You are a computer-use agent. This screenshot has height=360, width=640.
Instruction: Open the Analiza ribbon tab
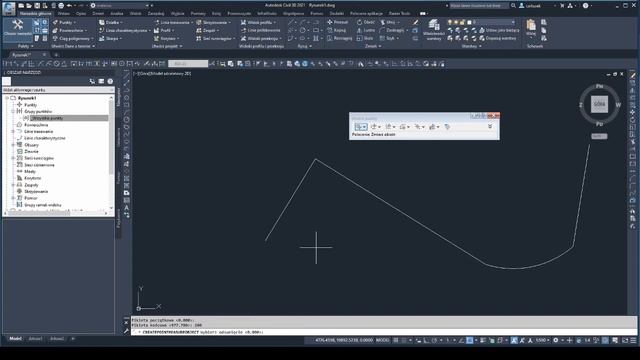[x=116, y=13]
